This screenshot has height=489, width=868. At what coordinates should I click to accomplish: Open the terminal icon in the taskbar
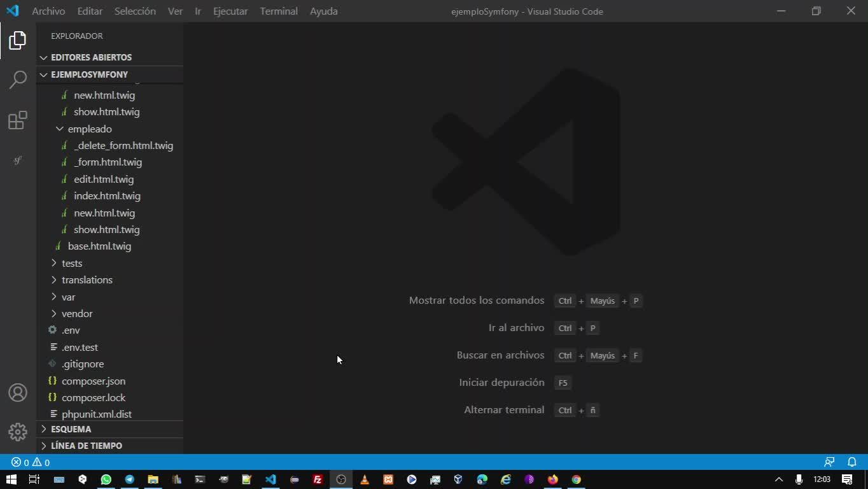pos(200,479)
